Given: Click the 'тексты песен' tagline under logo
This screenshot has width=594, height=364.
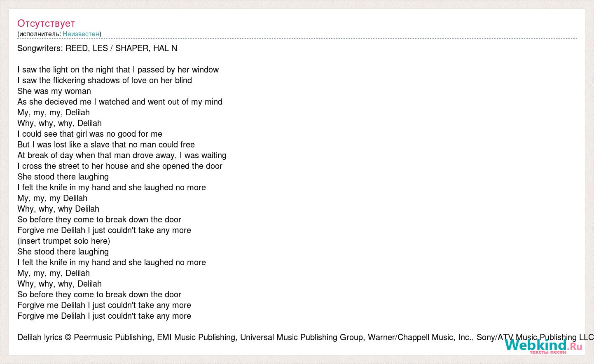Looking at the screenshot, I should 548,352.
